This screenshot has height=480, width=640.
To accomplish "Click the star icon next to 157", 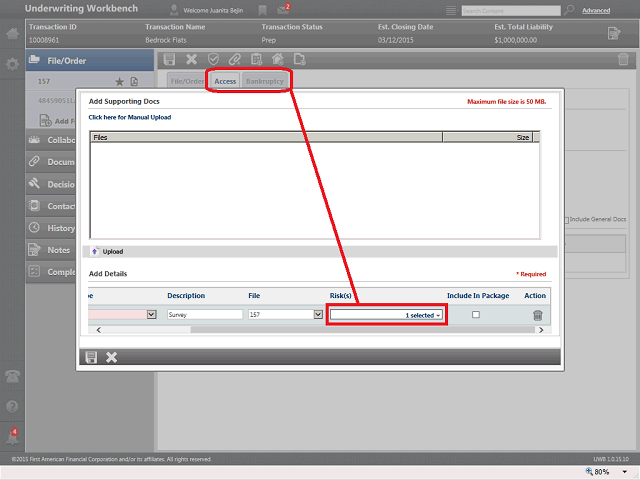I will click(x=119, y=82).
